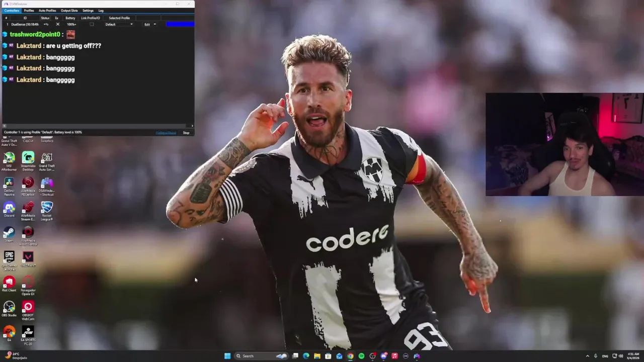Open Microsoft Edge from the taskbar
Screen dimensions: 644x362
coord(306,356)
